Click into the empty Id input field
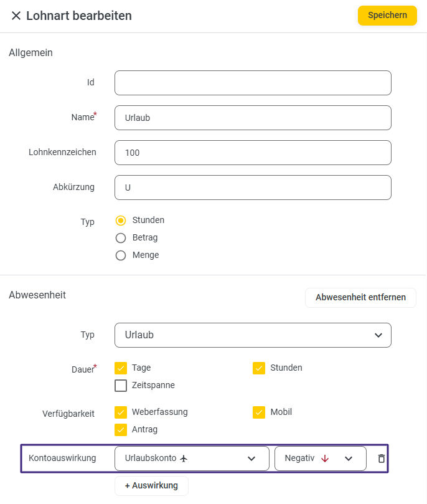427x504 pixels. click(x=253, y=83)
